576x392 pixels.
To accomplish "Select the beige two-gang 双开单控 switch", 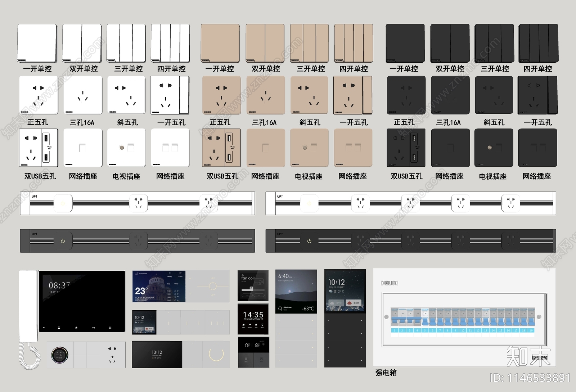I will click(265, 43).
